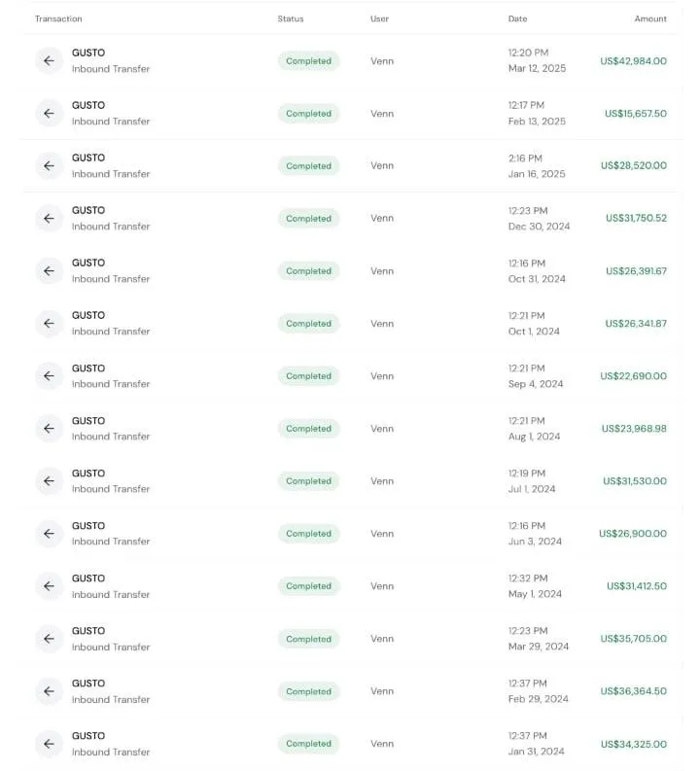
Task: Click the arrow icon for the Mar 12, 2025 transfer
Action: coord(49,61)
